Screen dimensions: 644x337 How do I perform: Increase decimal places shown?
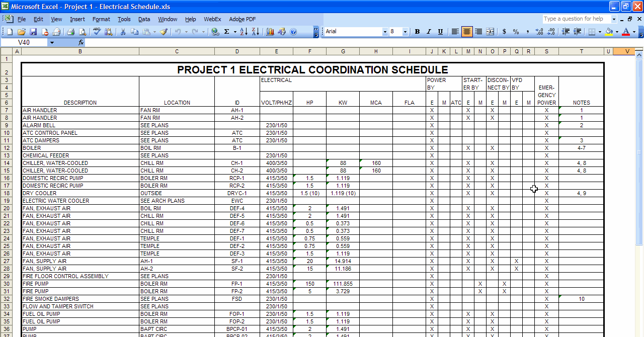click(539, 31)
